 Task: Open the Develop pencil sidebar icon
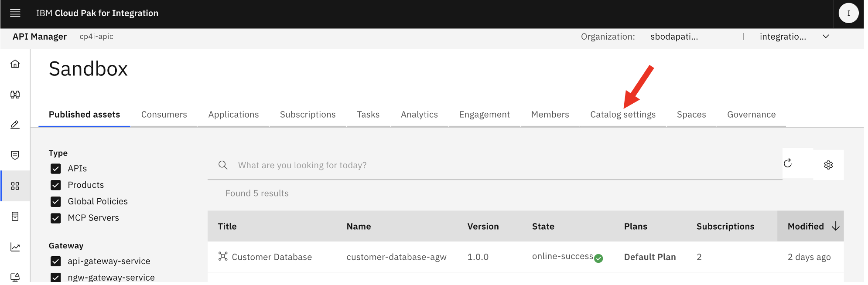(15, 125)
